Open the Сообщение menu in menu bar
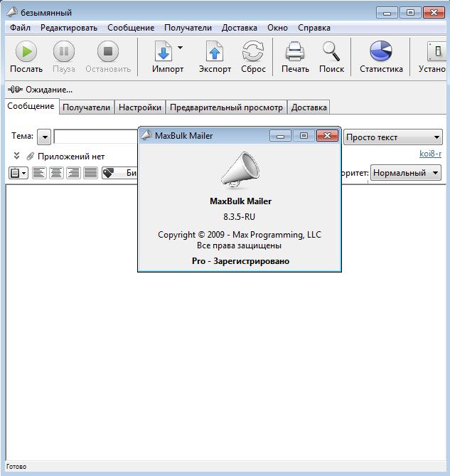 coord(131,28)
